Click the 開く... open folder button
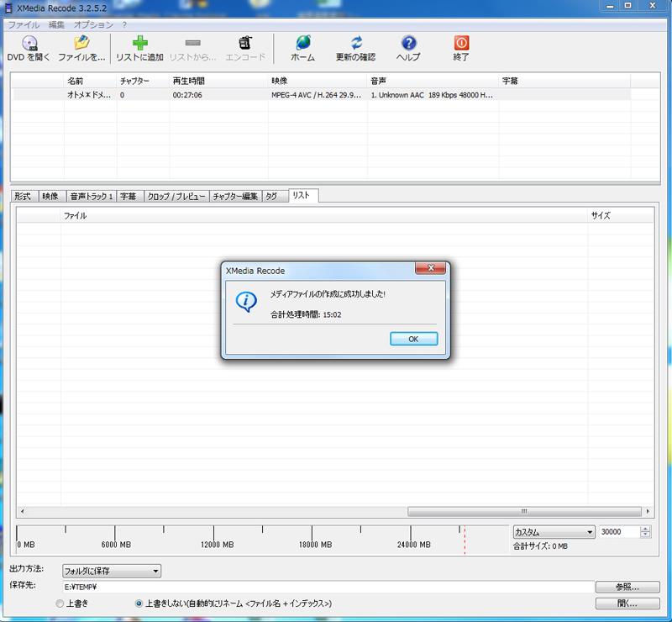This screenshot has width=672, height=622. (x=627, y=604)
